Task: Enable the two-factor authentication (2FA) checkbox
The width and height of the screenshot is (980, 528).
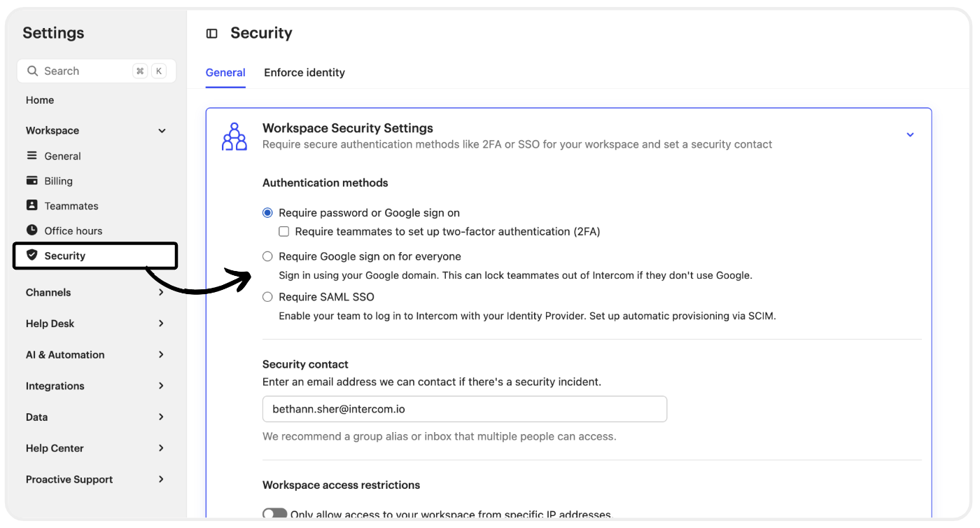Action: tap(284, 231)
